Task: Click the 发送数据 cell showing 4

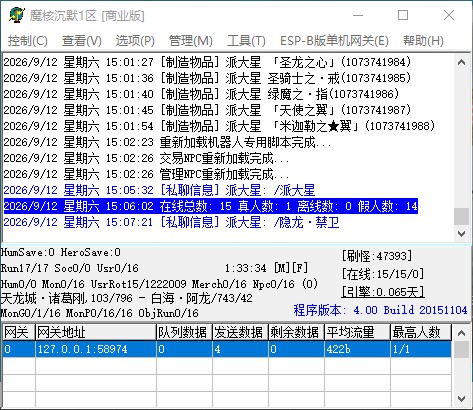Action: [x=240, y=349]
